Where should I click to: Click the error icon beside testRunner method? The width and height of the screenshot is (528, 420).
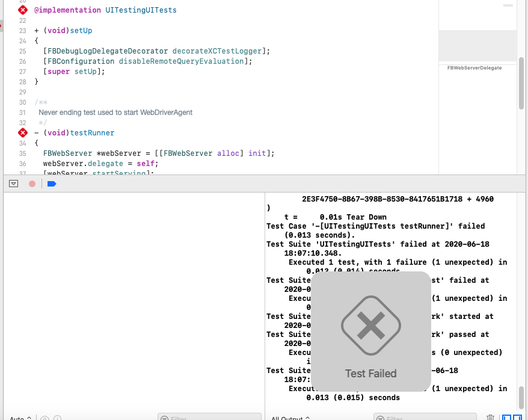[x=23, y=133]
